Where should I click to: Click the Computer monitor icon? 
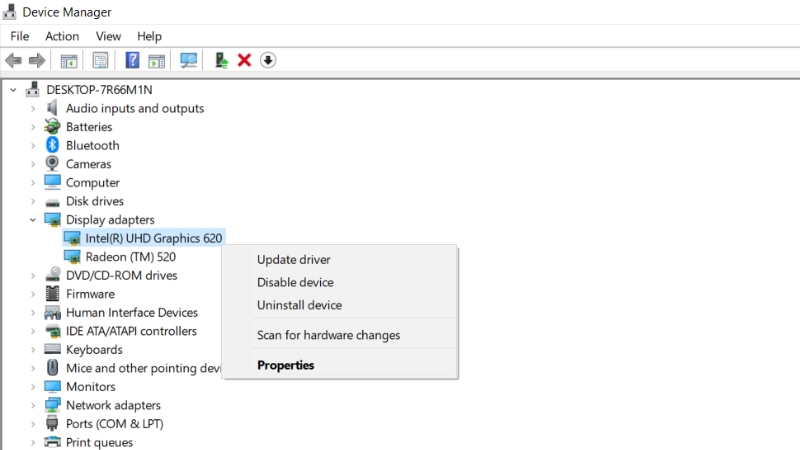(x=53, y=182)
